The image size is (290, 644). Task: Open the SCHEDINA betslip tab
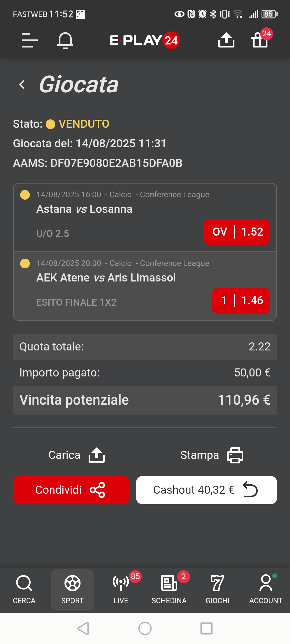pyautogui.click(x=169, y=590)
